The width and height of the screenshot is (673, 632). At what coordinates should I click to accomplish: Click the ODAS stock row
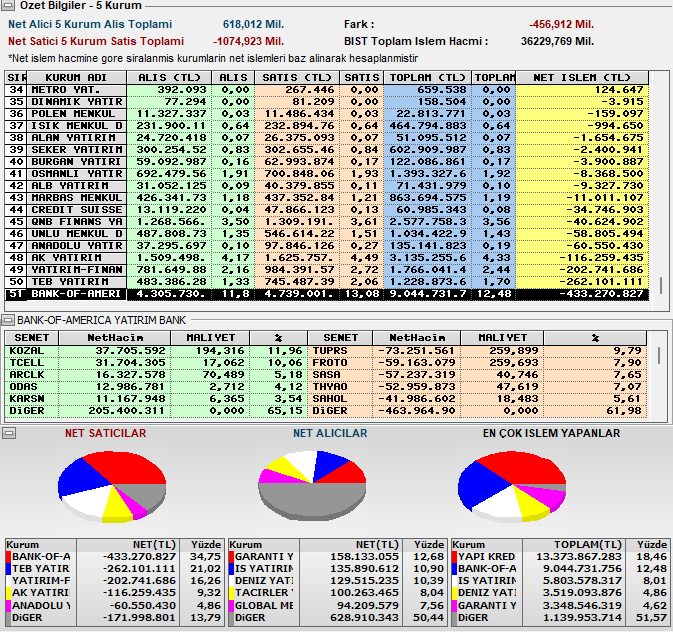156,387
